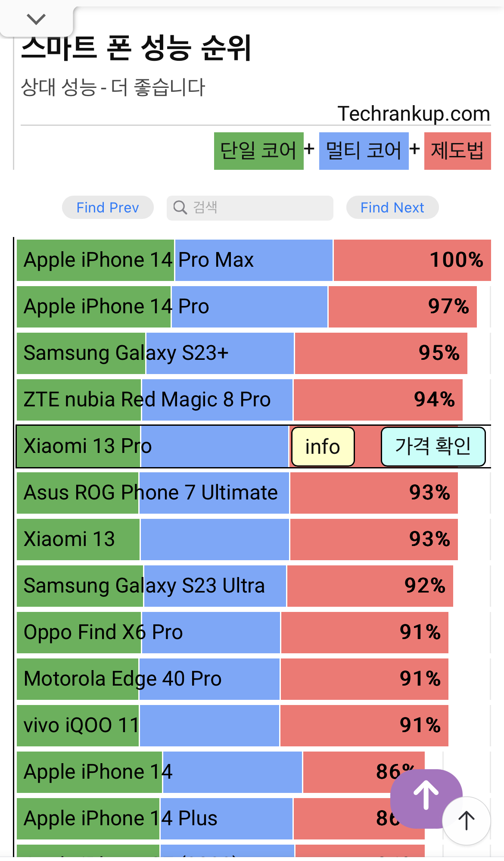
Task: Open the Techrankup.com link
Action: (414, 114)
